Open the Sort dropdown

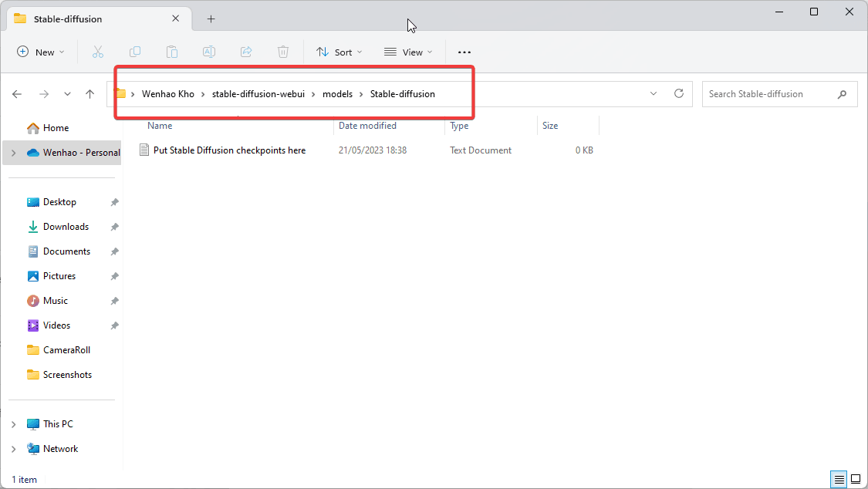click(339, 52)
